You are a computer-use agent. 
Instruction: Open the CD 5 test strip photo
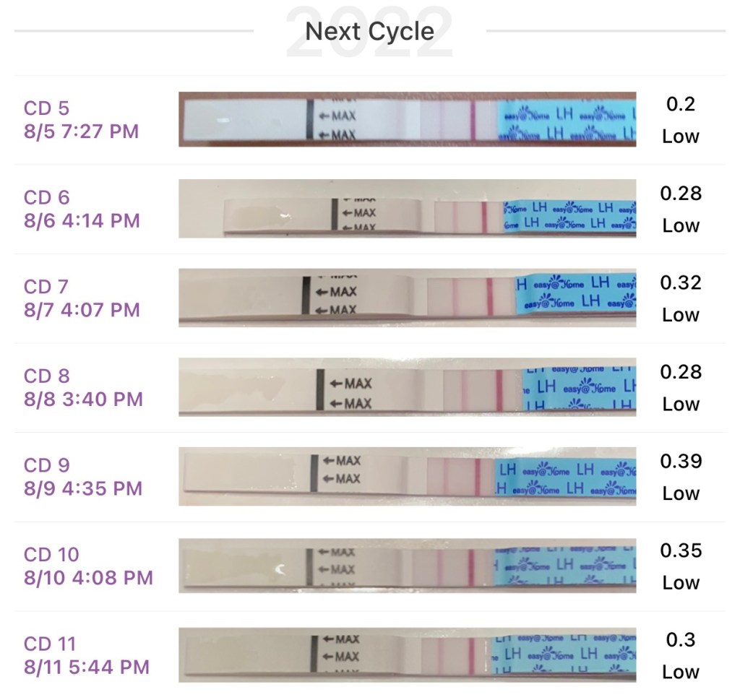point(407,119)
